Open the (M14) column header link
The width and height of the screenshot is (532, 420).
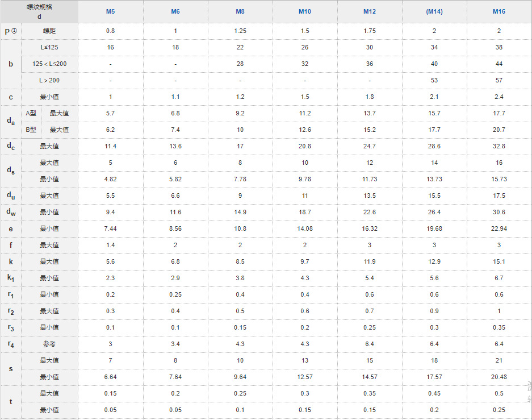click(434, 12)
